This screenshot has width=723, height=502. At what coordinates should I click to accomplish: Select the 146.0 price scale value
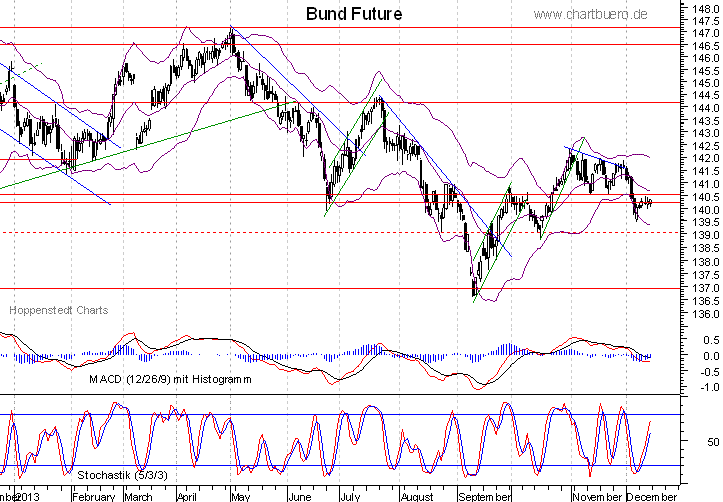coord(706,58)
